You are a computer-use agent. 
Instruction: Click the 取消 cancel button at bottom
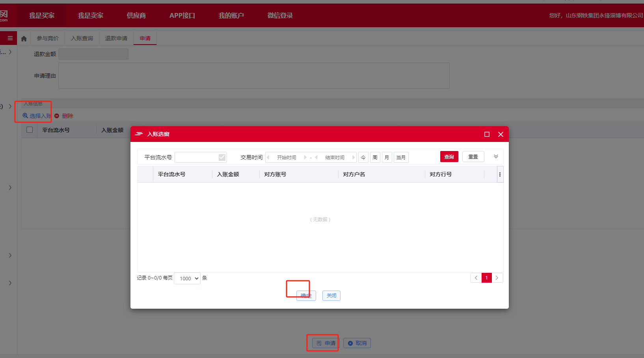(357, 343)
